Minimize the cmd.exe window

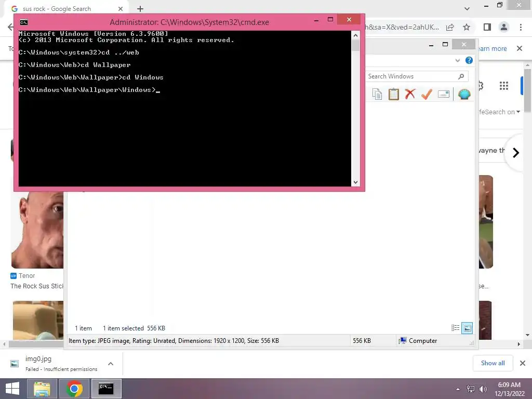pos(316,20)
